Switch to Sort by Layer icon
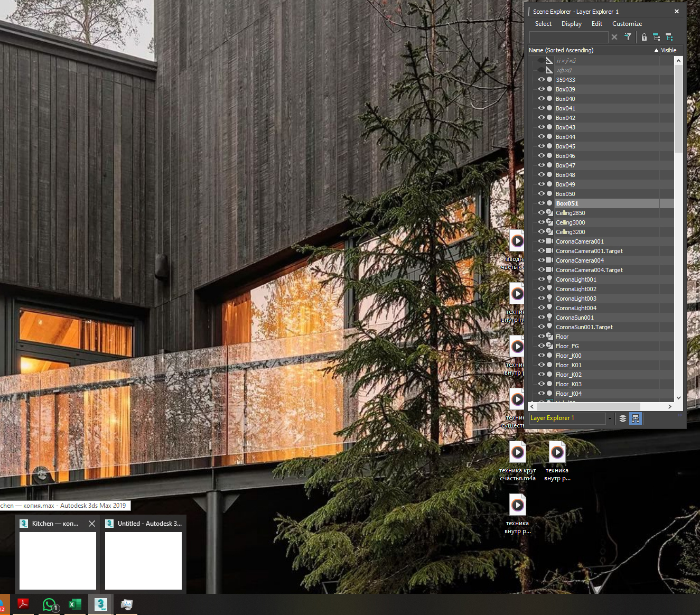The image size is (700, 615). point(623,418)
